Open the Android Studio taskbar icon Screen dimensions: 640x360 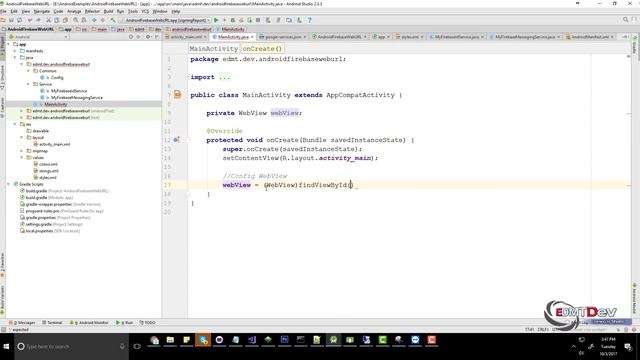coord(333,340)
